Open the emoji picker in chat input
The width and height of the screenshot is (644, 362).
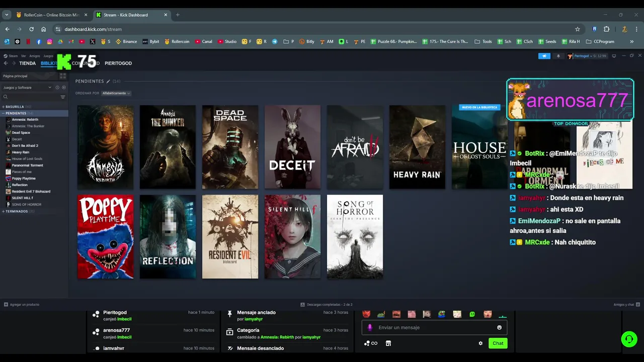coord(499,327)
